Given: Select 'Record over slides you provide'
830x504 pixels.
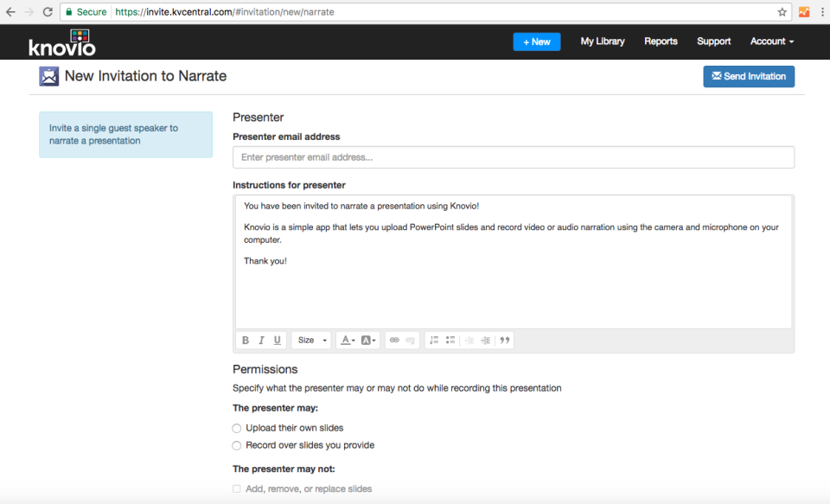Looking at the screenshot, I should pos(236,445).
